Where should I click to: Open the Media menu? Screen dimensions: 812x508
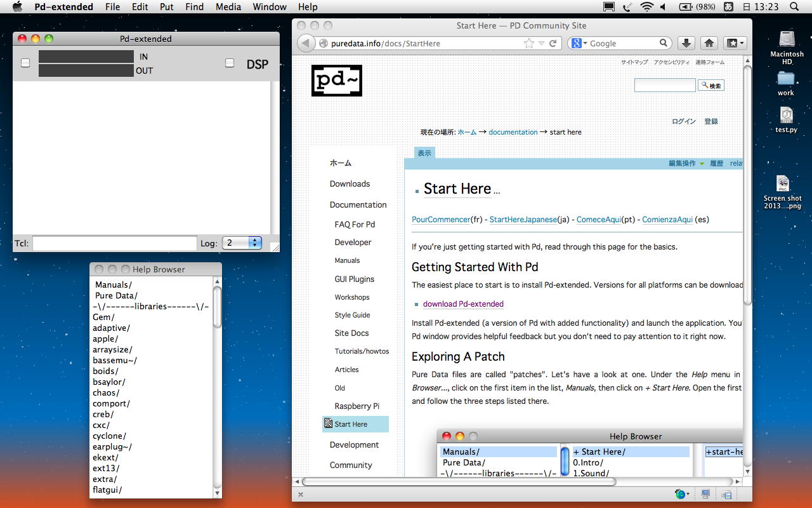228,7
